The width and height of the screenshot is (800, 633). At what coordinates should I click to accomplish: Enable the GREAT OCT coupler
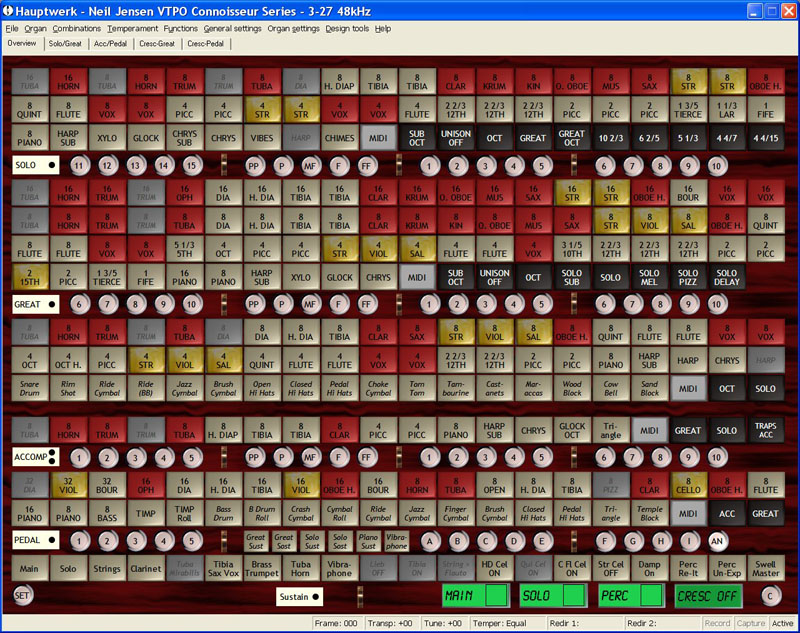click(571, 138)
